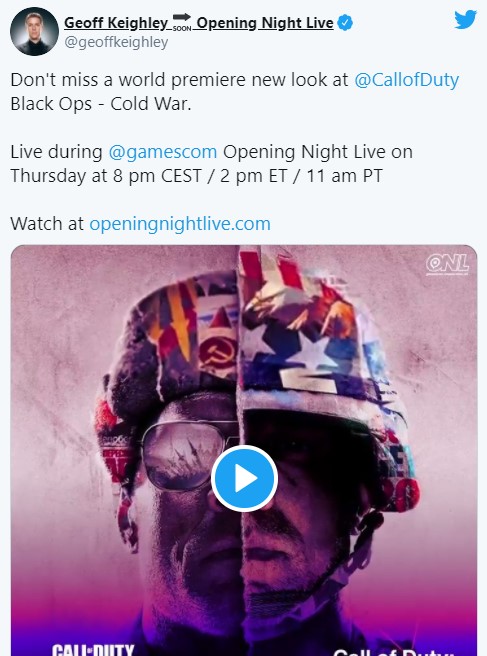Play the Call of Duty video
Image resolution: width=487 pixels, height=656 pixels.
(244, 478)
